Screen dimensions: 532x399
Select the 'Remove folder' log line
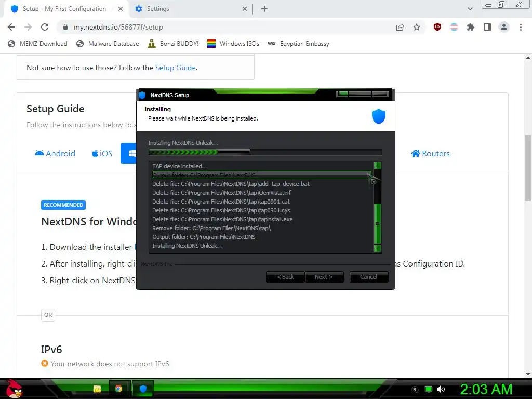coord(211,228)
